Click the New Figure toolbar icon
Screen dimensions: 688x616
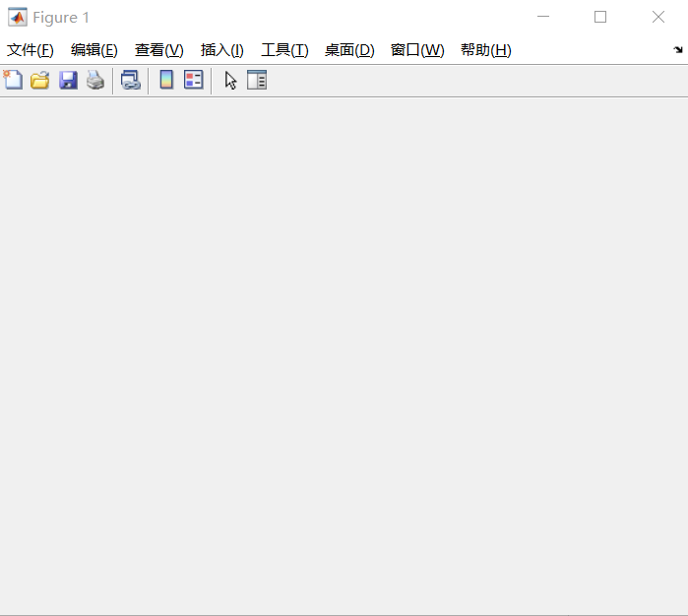pos(13,81)
